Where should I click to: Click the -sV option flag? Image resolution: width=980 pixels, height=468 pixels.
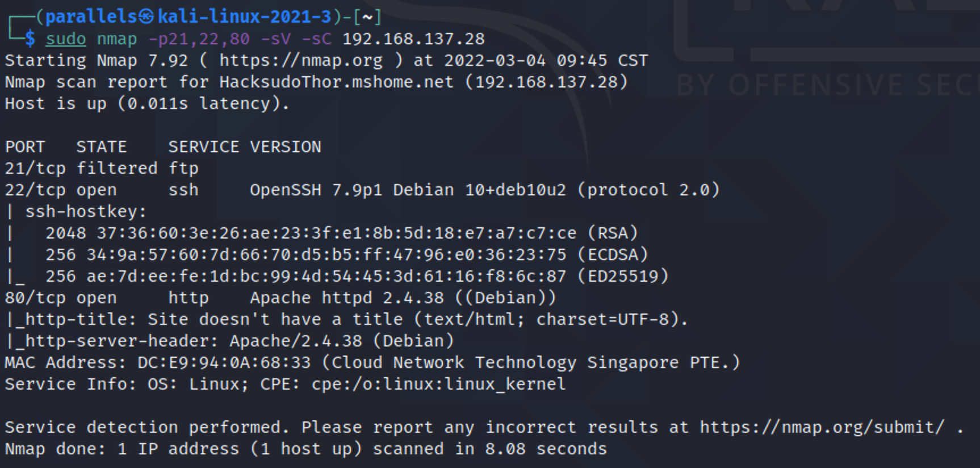[275, 39]
